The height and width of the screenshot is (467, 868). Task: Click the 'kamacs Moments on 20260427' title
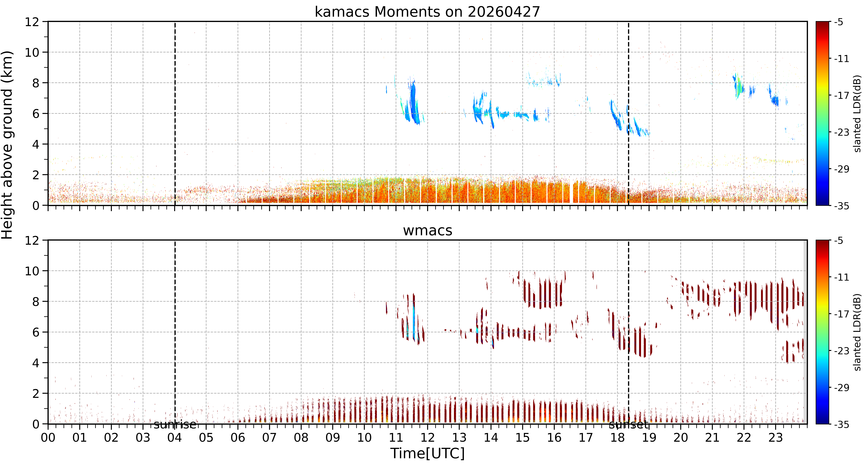[x=427, y=12]
